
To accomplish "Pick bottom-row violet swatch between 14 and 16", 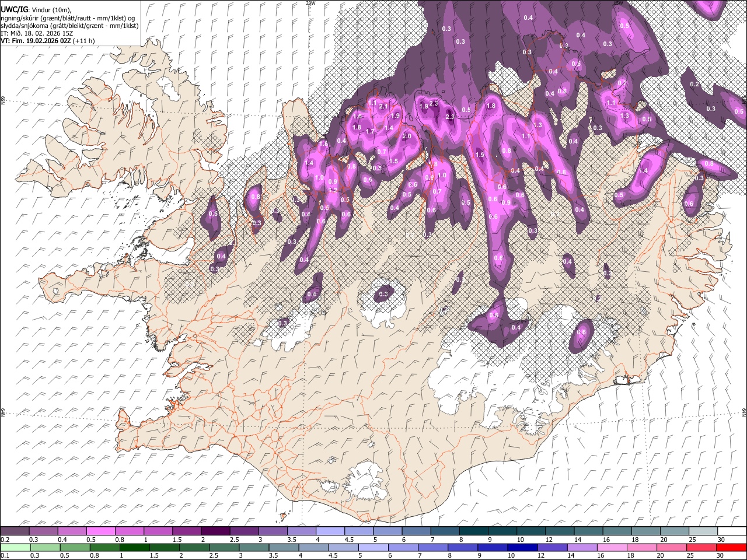I will [582, 548].
